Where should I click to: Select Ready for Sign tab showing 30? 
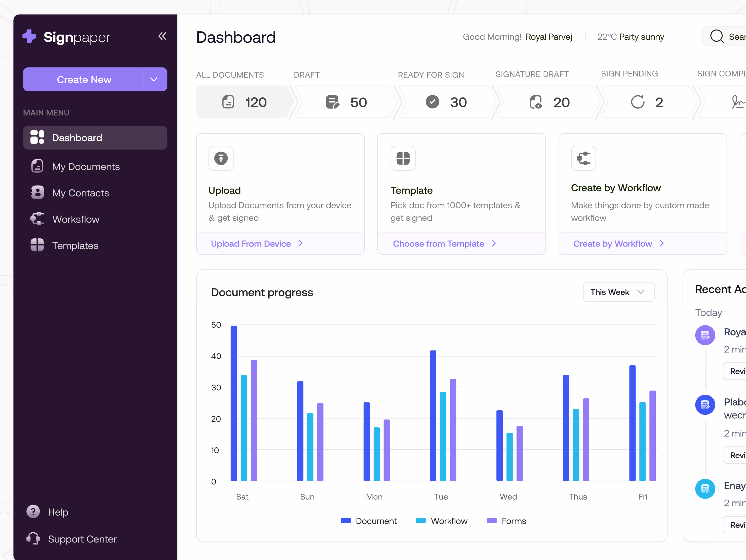pyautogui.click(x=446, y=102)
